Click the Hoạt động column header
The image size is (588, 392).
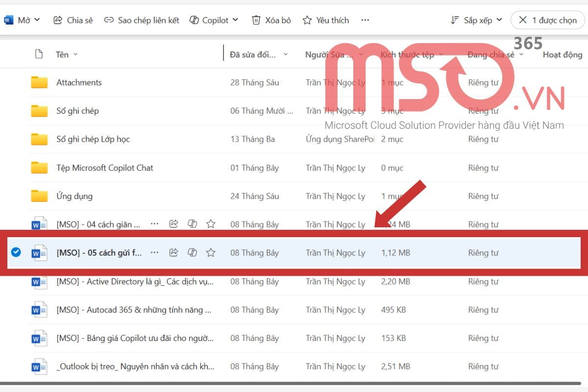(x=563, y=54)
